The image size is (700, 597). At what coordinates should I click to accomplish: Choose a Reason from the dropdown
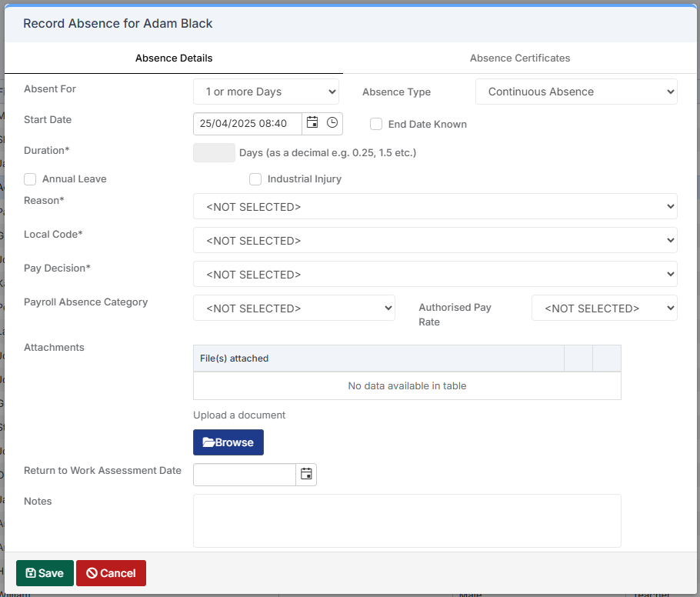click(x=435, y=206)
